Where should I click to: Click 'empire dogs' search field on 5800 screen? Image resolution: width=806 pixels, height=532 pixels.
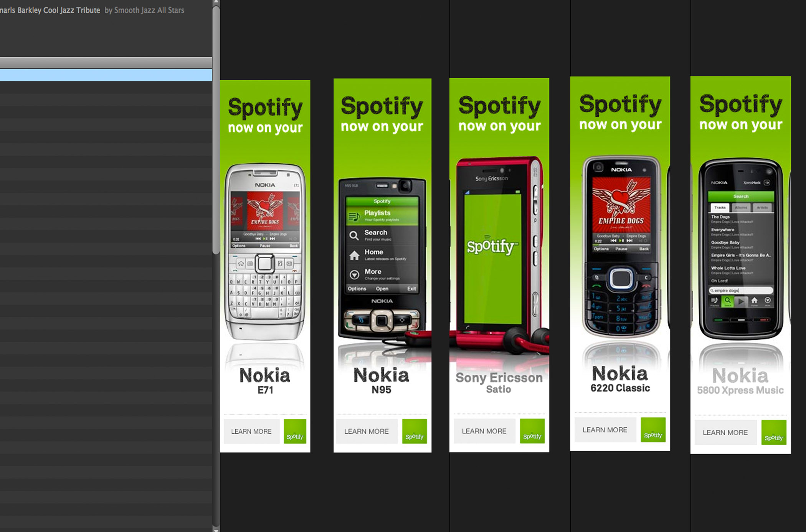(741, 291)
